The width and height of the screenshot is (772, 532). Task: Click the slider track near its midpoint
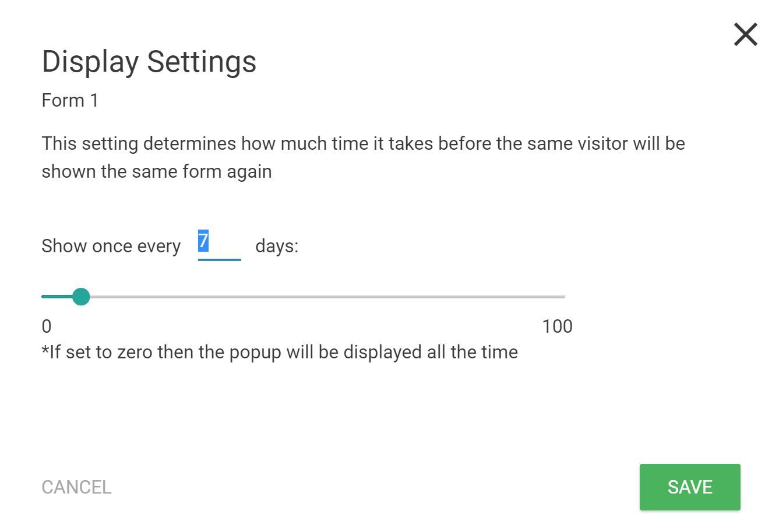[x=304, y=297]
